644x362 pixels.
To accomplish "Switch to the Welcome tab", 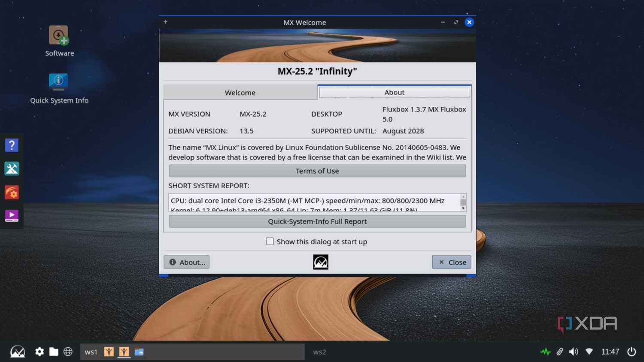I will point(240,93).
